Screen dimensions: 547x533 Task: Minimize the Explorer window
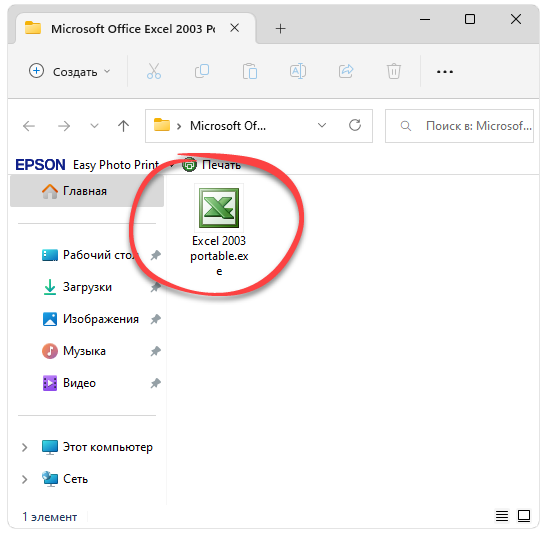point(425,19)
